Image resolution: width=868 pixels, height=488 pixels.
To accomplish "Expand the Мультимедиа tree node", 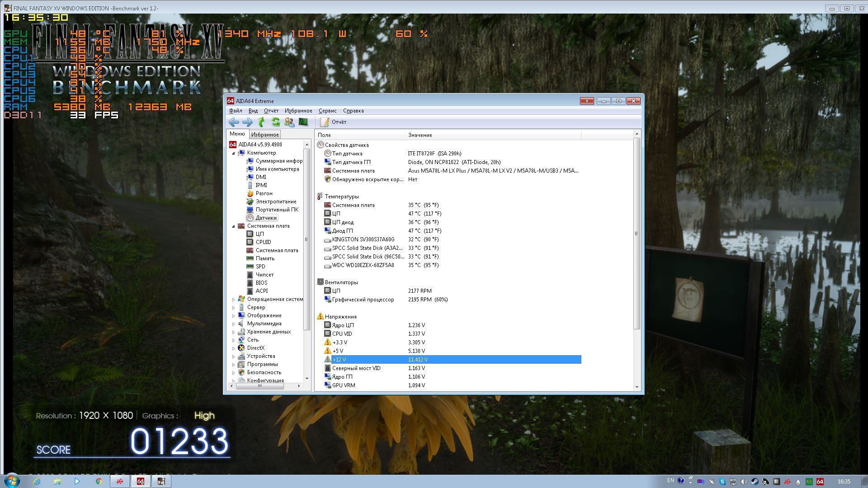I will point(234,324).
